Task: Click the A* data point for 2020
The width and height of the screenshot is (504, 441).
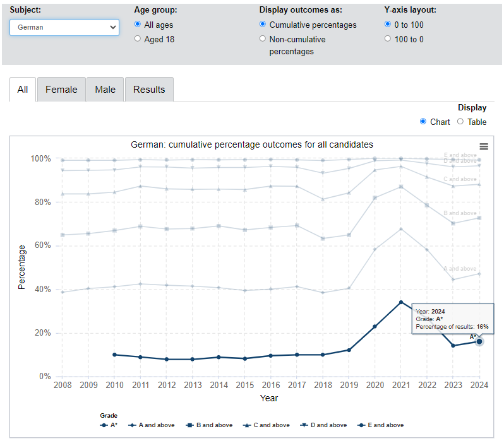Action: 375,326
